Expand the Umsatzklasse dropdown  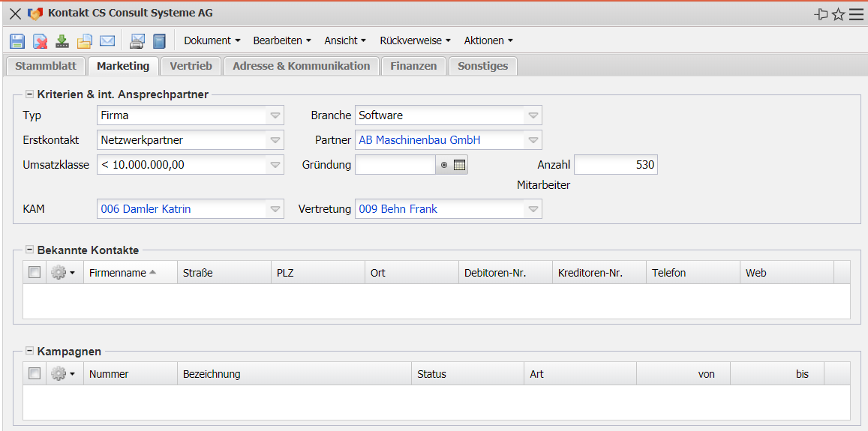[x=275, y=165]
